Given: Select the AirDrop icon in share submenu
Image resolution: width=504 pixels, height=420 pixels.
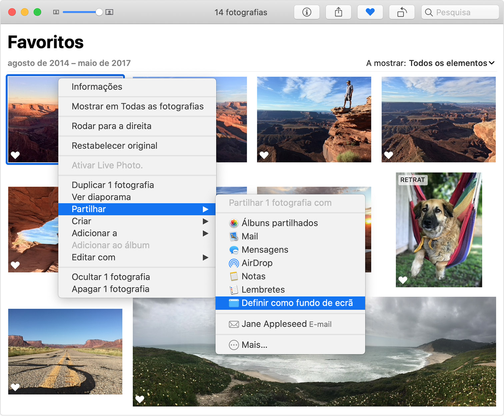Looking at the screenshot, I should [x=234, y=263].
